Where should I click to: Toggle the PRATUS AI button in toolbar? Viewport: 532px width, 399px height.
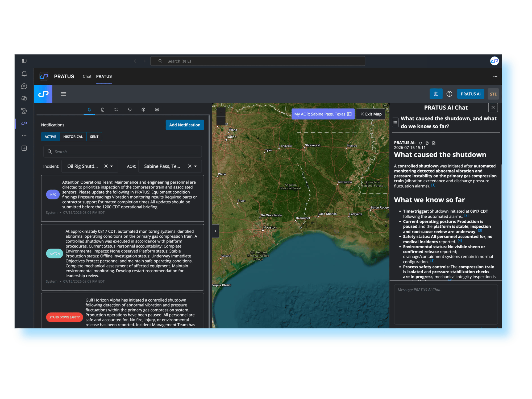[x=471, y=94]
